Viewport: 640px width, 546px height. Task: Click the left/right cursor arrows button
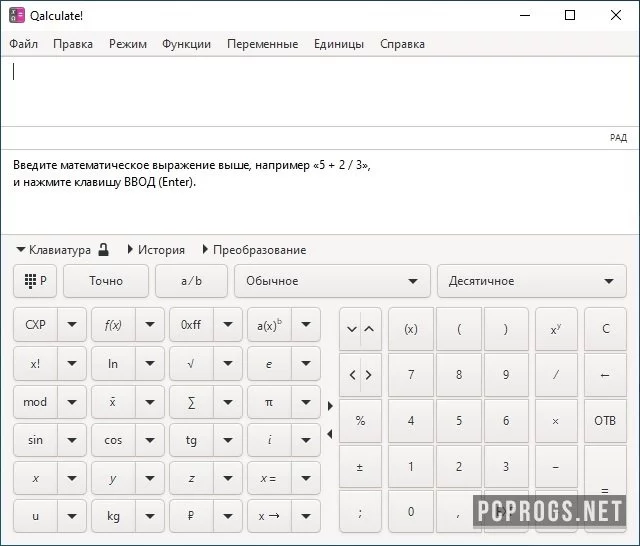(x=360, y=375)
